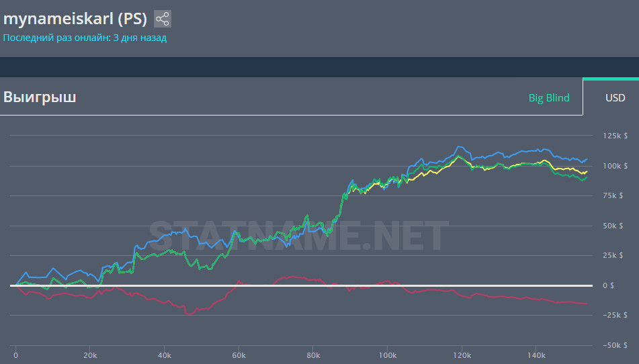Click the STATNAME.NET watermark on the chart
The width and height of the screenshot is (639, 364).
(x=296, y=236)
